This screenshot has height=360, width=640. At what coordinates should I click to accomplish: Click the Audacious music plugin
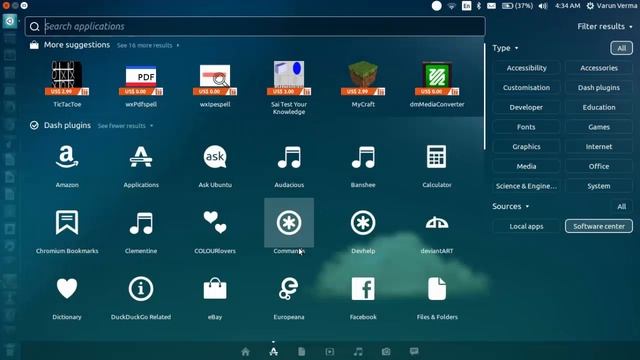(289, 157)
